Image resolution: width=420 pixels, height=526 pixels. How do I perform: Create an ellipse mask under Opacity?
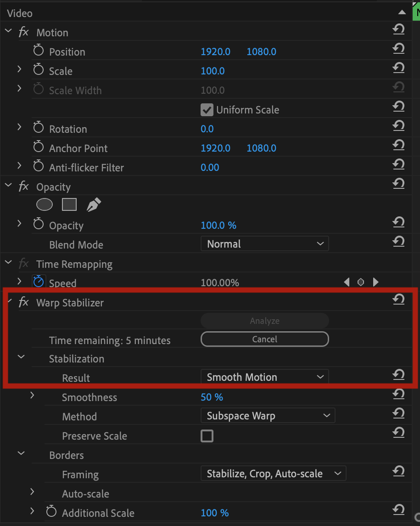(45, 204)
